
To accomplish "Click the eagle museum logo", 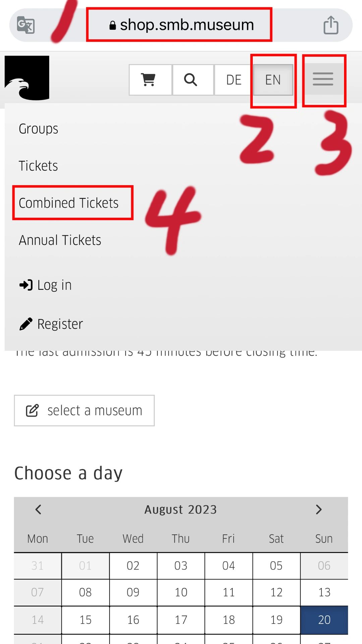I will tap(27, 78).
